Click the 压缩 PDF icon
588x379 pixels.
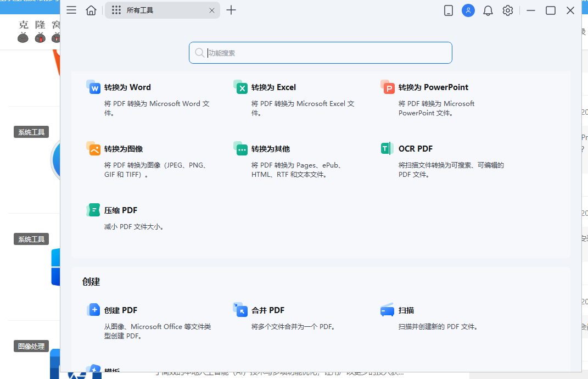tap(93, 210)
